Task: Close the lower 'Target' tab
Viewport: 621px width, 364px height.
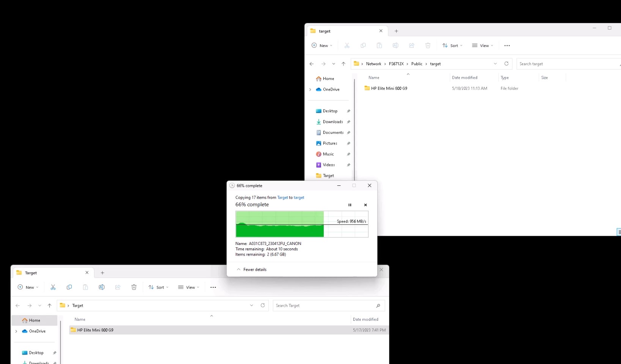Action: pos(87,273)
